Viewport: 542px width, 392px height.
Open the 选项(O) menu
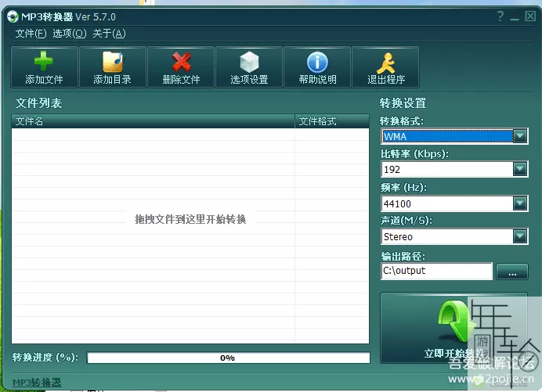pyautogui.click(x=70, y=34)
